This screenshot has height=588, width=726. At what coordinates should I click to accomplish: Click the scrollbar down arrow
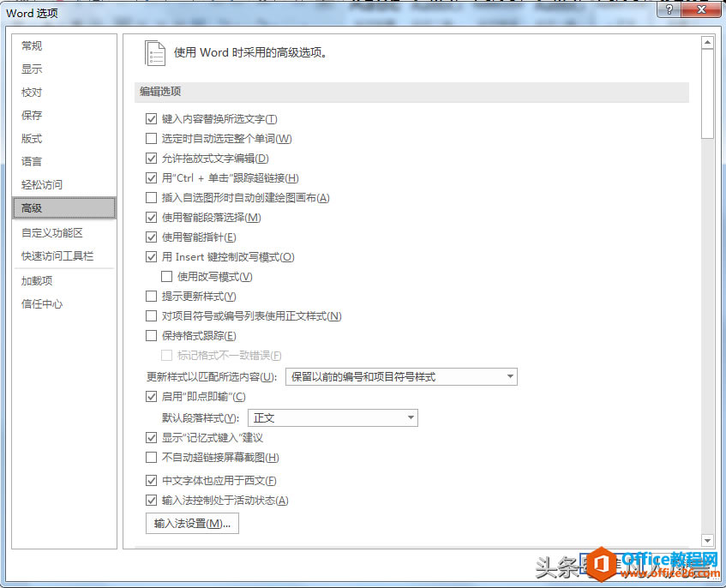click(707, 540)
